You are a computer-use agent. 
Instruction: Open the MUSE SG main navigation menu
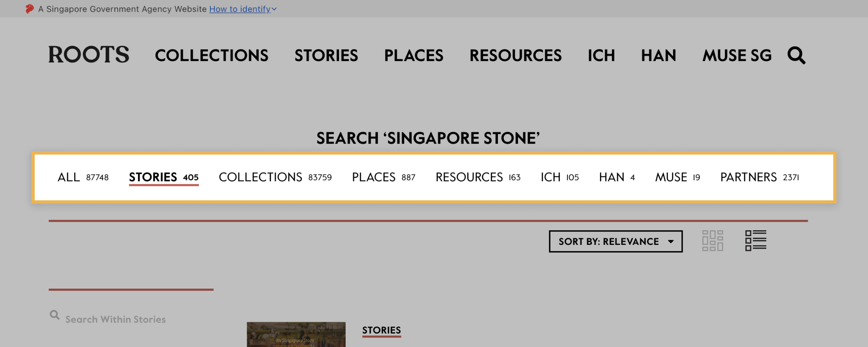[737, 55]
